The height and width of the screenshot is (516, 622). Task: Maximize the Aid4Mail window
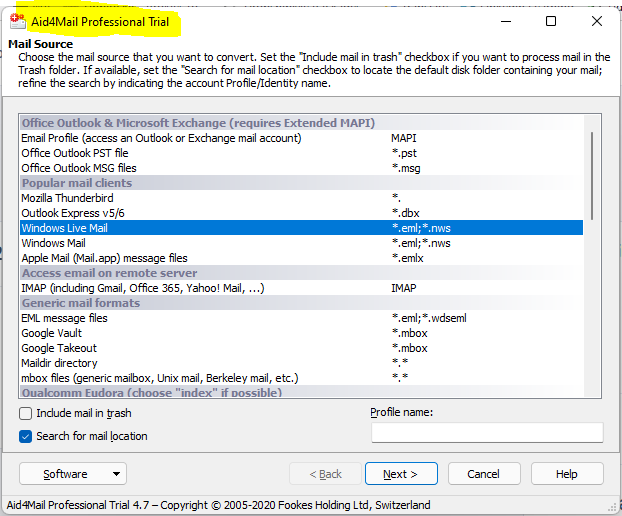pos(551,21)
